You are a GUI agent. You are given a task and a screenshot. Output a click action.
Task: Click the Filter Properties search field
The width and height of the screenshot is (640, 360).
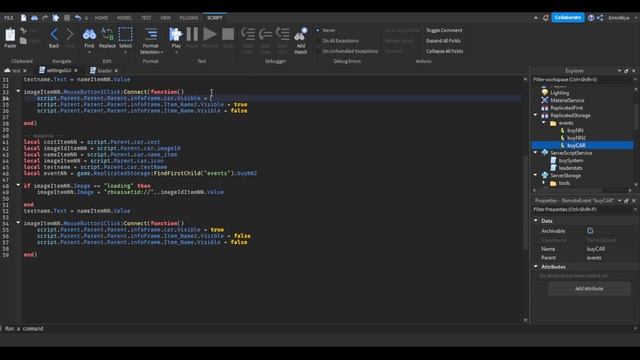tap(582, 209)
